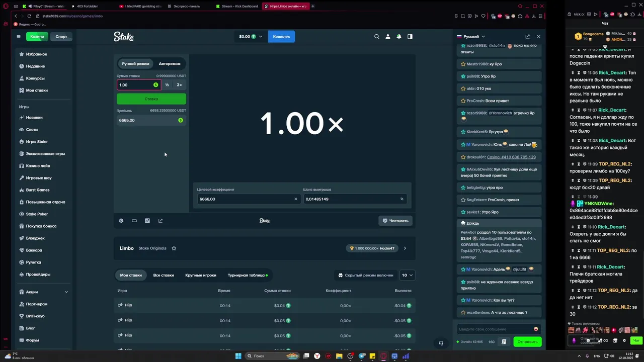The width and height of the screenshot is (644, 362).
Task: Open chat rules scroll icon
Action: [x=504, y=341]
